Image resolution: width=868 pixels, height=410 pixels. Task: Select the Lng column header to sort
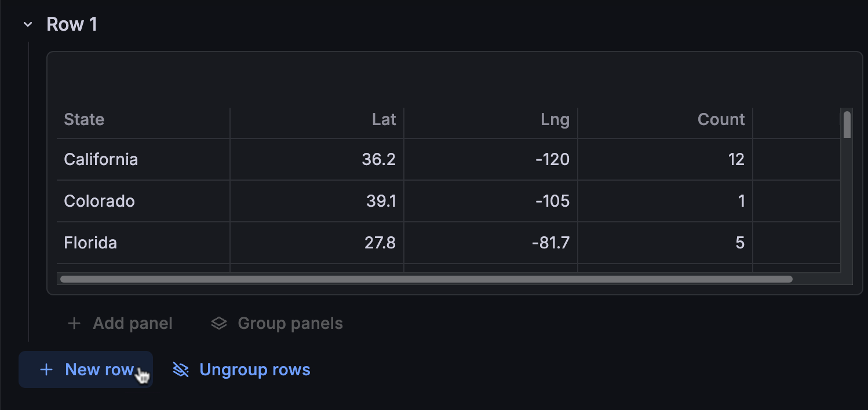556,119
